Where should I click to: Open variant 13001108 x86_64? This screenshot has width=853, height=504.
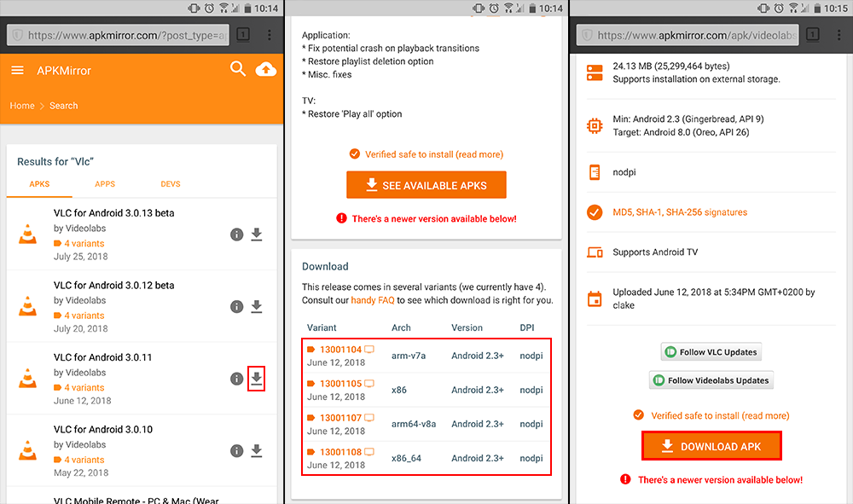(340, 452)
